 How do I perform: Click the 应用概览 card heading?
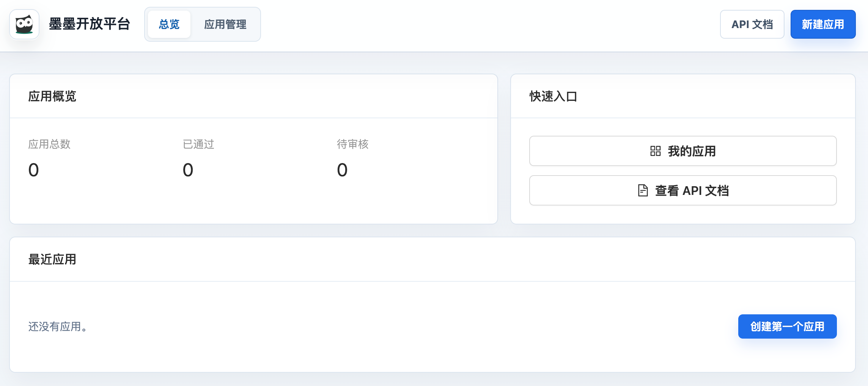tap(52, 96)
